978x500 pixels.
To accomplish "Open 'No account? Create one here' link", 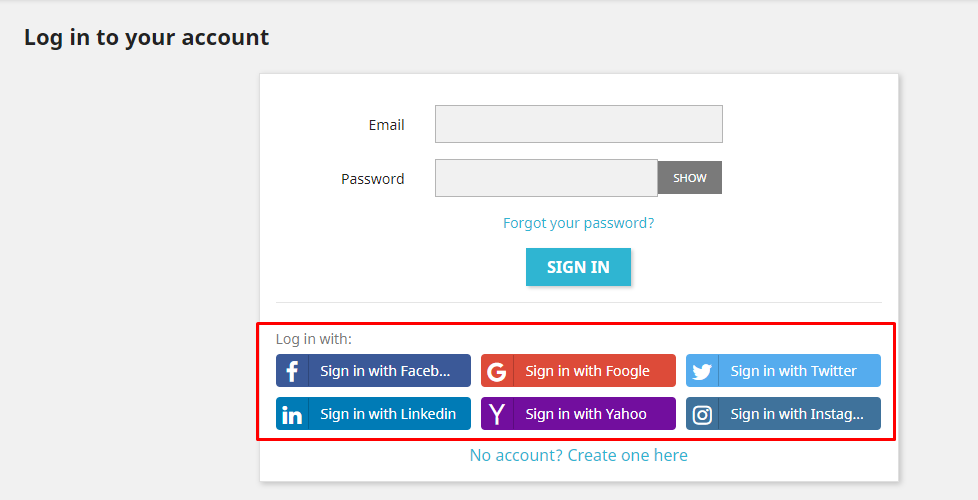I will pyautogui.click(x=579, y=455).
